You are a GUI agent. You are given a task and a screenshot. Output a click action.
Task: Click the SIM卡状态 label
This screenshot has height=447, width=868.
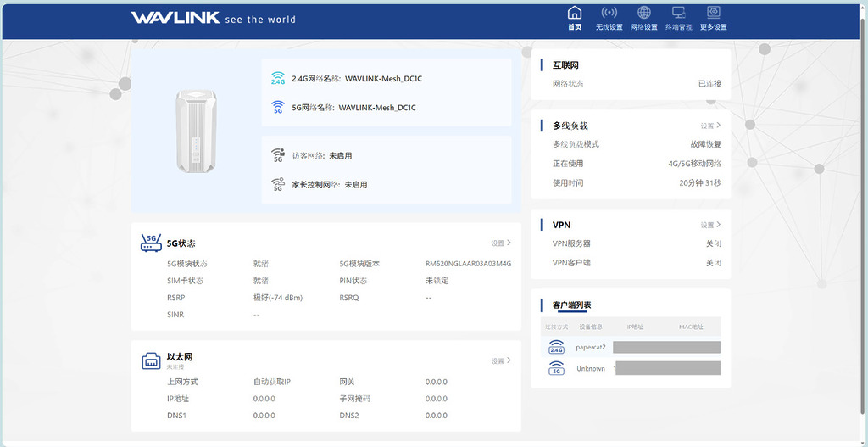pos(185,280)
